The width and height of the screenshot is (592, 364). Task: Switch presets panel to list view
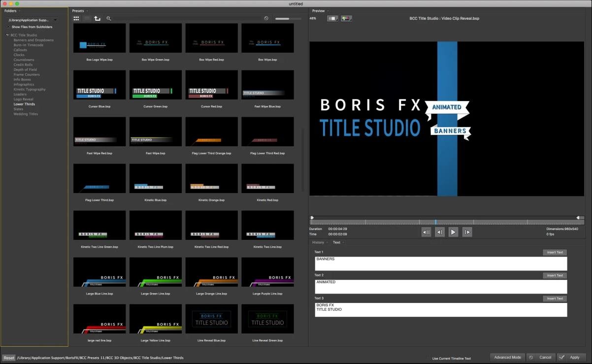87,18
